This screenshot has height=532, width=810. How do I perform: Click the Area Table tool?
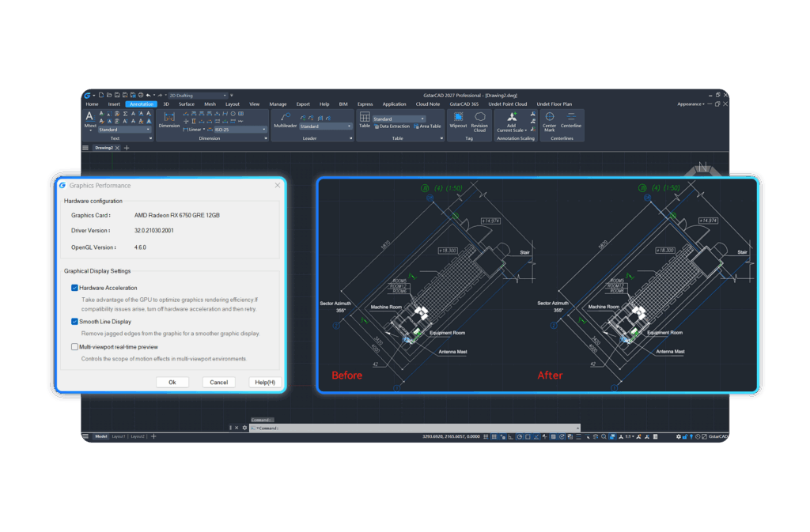(x=427, y=126)
